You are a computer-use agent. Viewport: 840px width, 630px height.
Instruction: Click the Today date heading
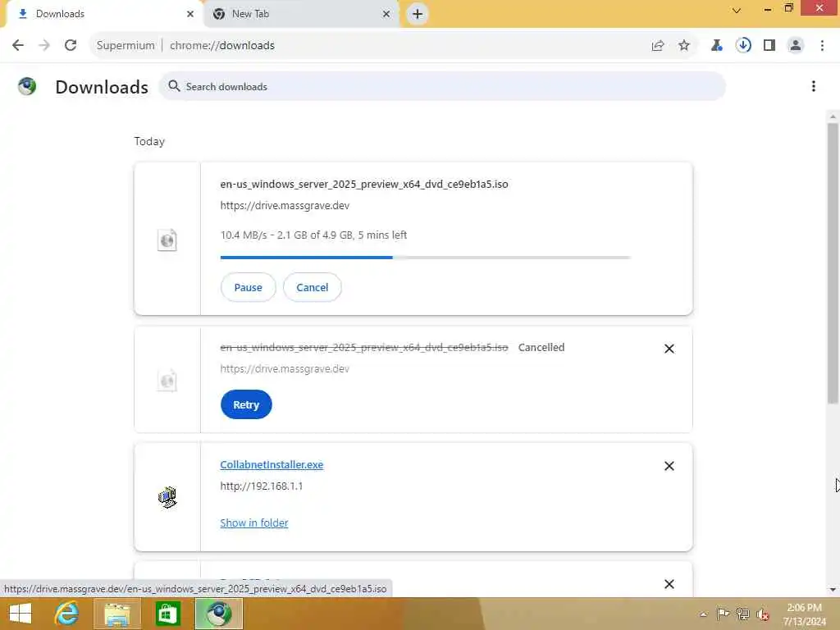(149, 141)
